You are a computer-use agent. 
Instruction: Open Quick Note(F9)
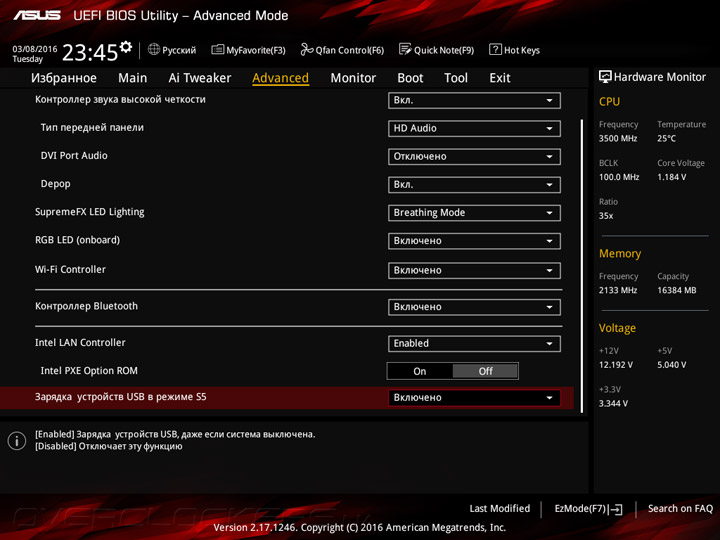coord(436,50)
